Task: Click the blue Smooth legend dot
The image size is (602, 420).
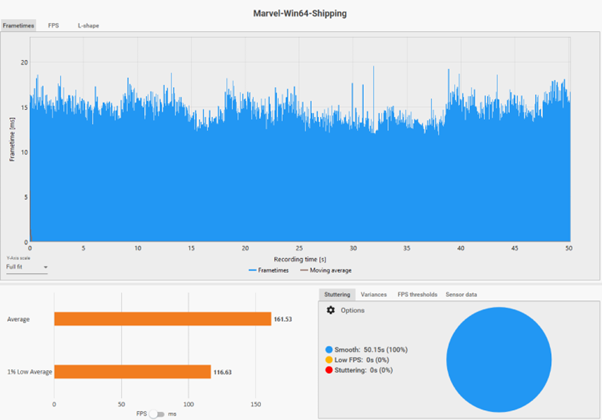Action: [x=329, y=350]
